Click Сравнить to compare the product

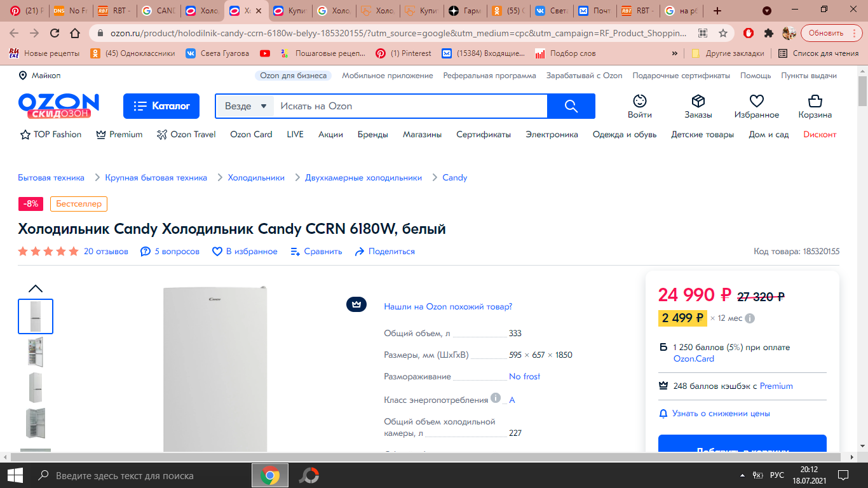316,252
